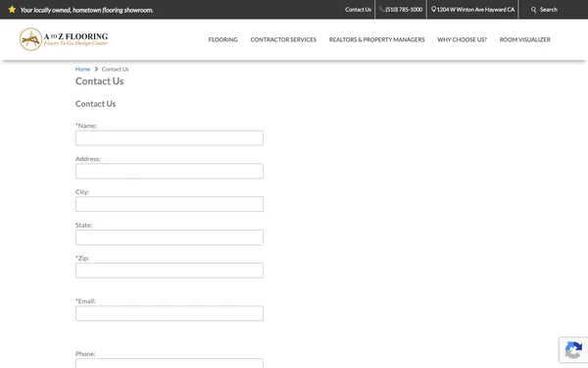588x368 pixels.
Task: Click the '*Email:' field label
Action: (x=85, y=301)
